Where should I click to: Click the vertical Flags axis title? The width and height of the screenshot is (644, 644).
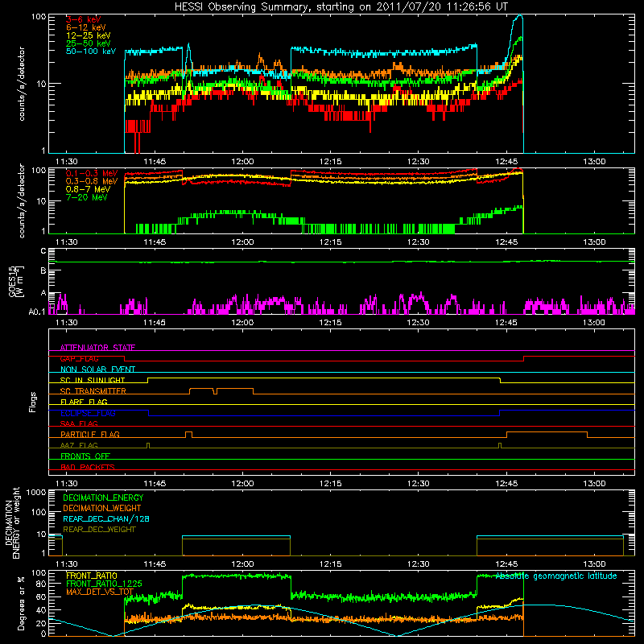pos(33,402)
